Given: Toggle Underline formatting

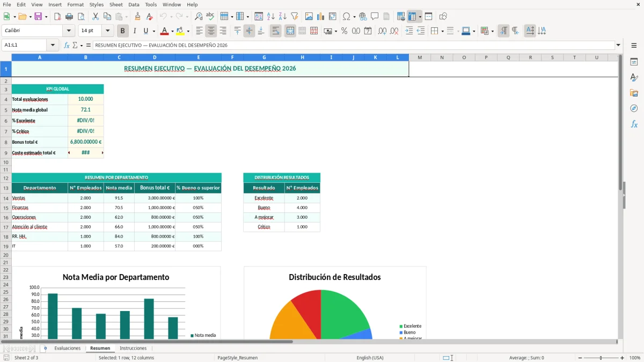Looking at the screenshot, I should pos(146,31).
